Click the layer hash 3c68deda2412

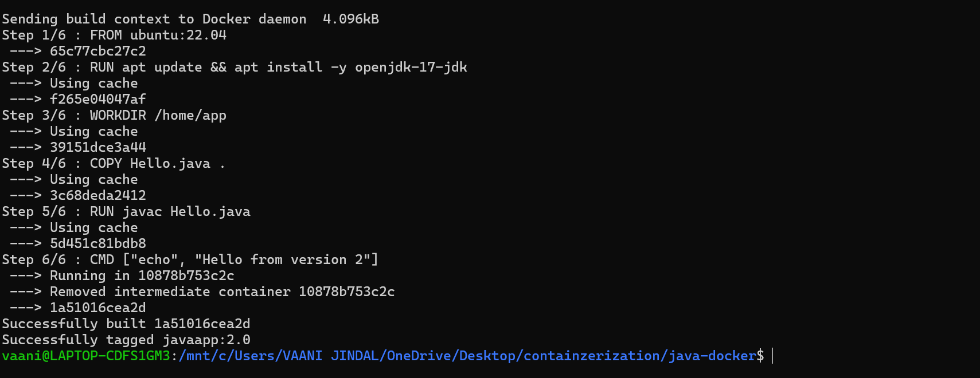coord(97,195)
